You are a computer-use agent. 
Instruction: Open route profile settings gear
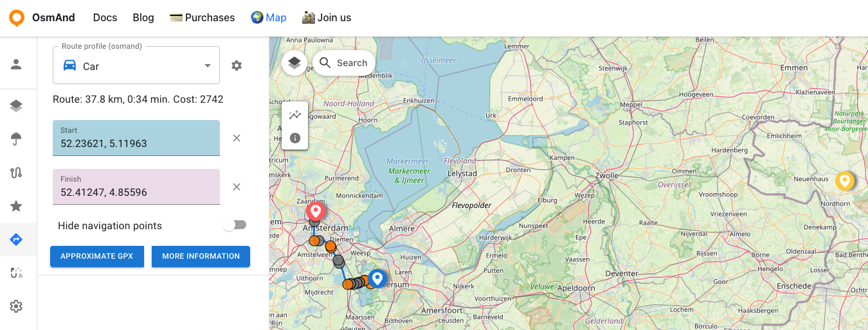[x=237, y=65]
